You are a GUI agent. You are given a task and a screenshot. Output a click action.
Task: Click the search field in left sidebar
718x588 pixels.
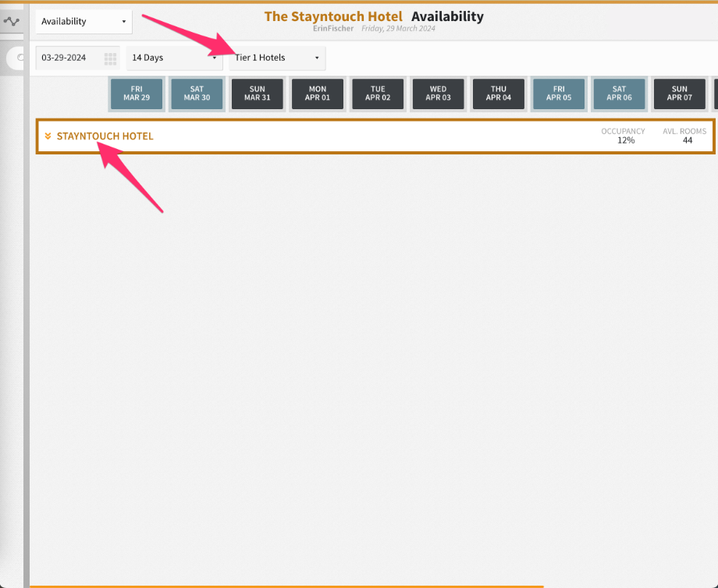pos(15,58)
